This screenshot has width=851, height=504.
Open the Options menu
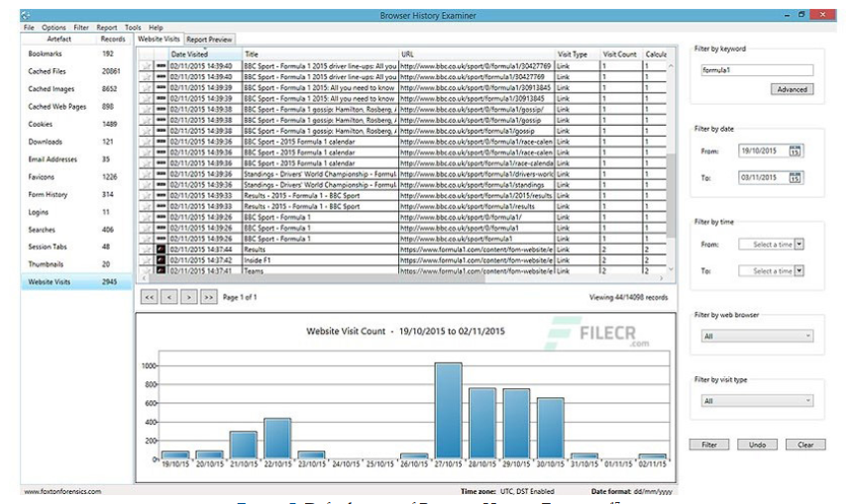[53, 27]
